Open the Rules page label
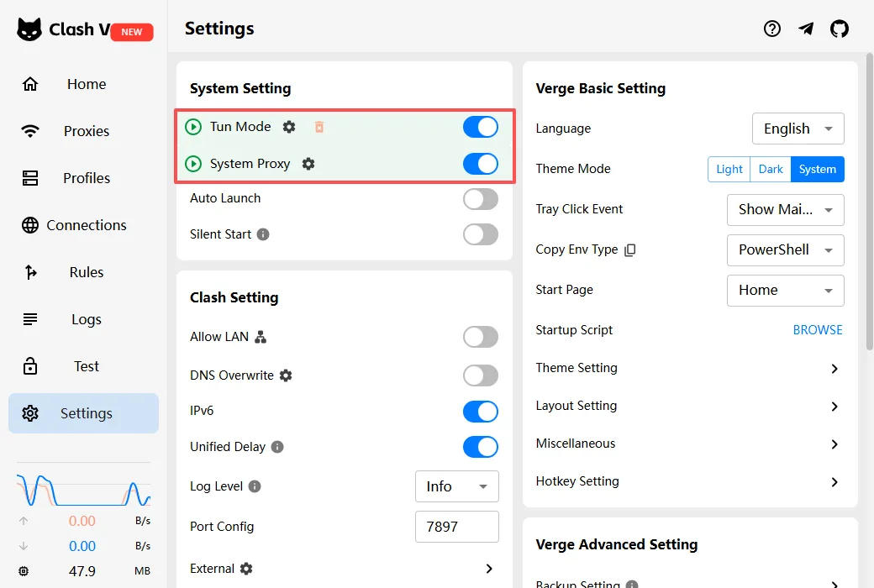The width and height of the screenshot is (874, 588). 87,272
